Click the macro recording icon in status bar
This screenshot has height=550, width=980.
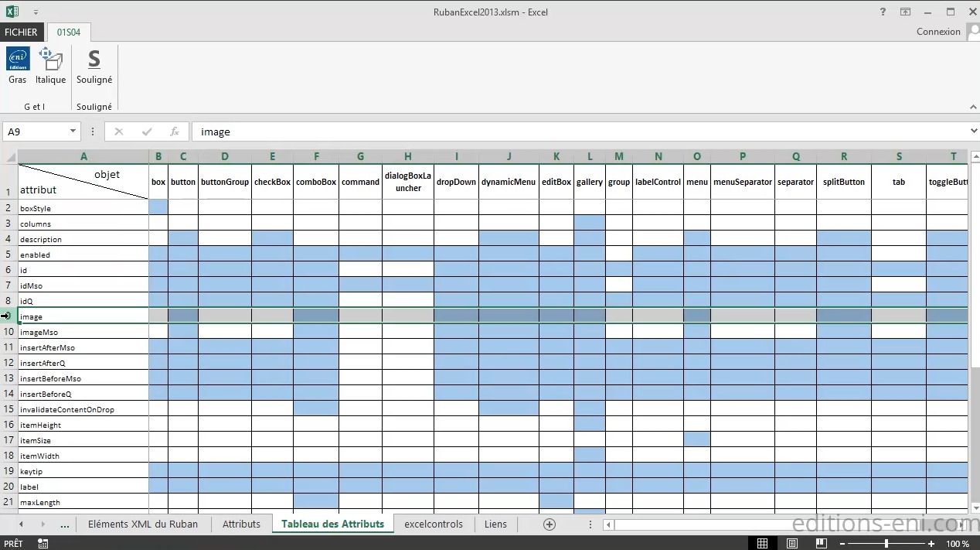(43, 544)
